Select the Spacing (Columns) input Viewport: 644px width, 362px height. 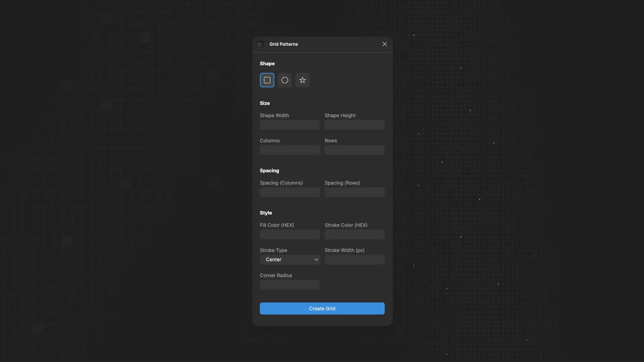click(x=290, y=192)
